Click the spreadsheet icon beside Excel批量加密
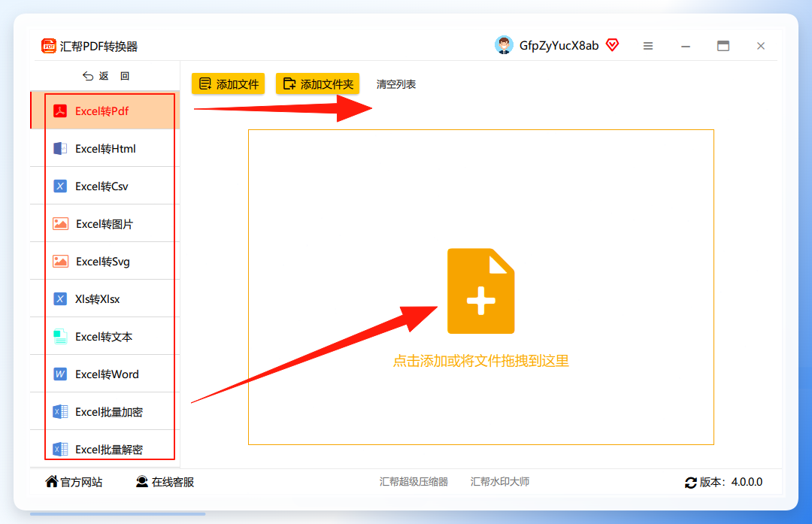Screen dimensions: 812x524 [60, 412]
